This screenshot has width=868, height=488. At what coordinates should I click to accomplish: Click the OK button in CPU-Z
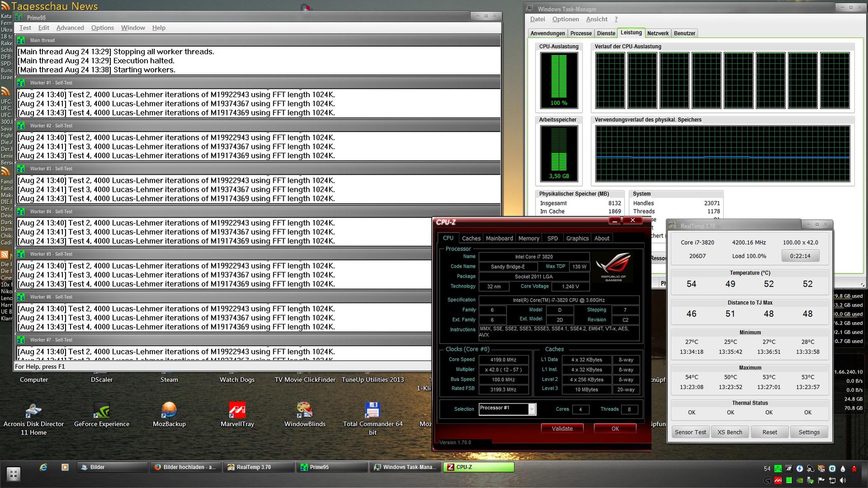coord(615,428)
